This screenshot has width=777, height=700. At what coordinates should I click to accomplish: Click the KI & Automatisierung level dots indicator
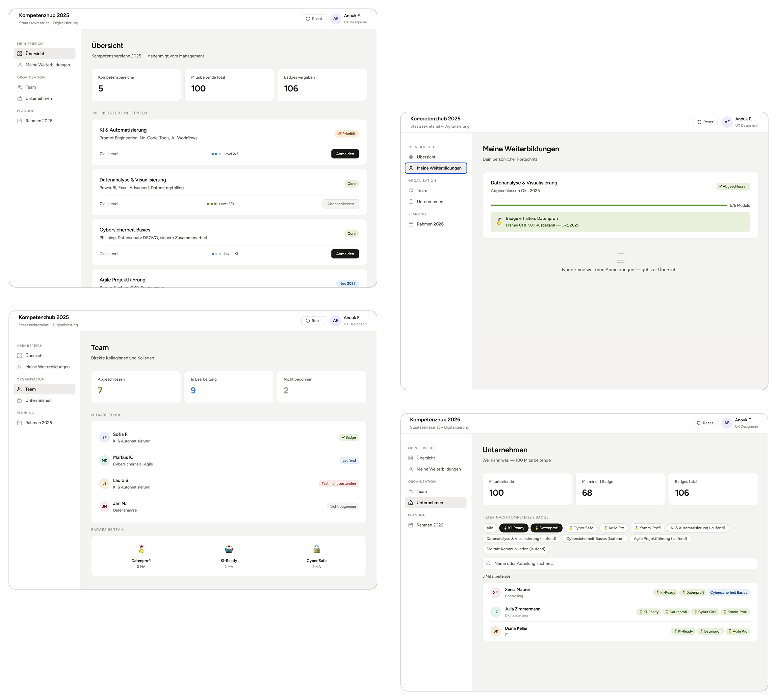(x=216, y=154)
